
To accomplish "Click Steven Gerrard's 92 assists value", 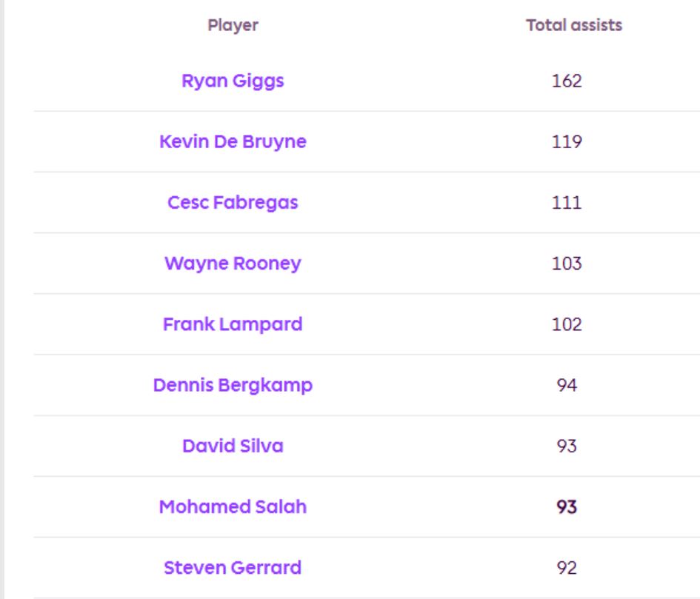I will (x=567, y=568).
